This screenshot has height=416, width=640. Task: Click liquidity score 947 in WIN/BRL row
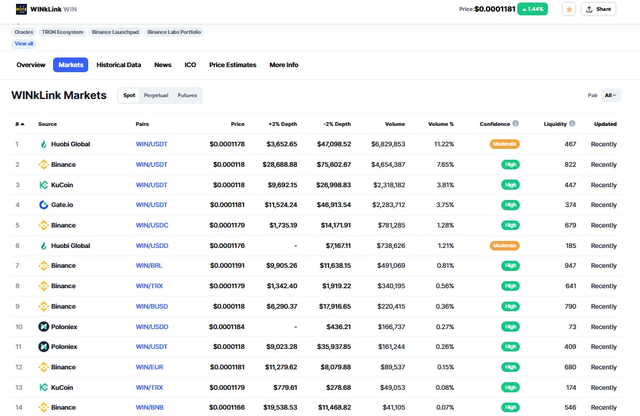tap(570, 266)
